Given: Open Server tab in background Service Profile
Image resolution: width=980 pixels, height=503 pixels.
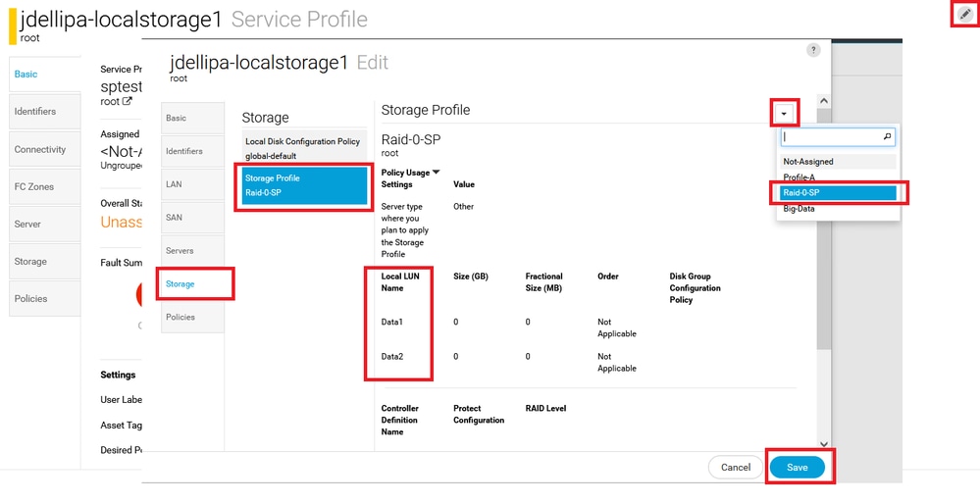Looking at the screenshot, I should (x=45, y=224).
